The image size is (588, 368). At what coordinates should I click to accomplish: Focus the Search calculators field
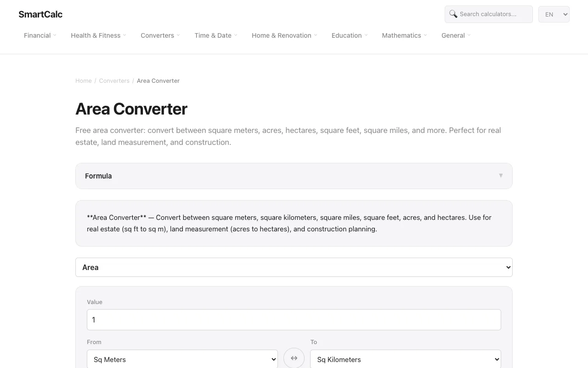click(x=489, y=14)
